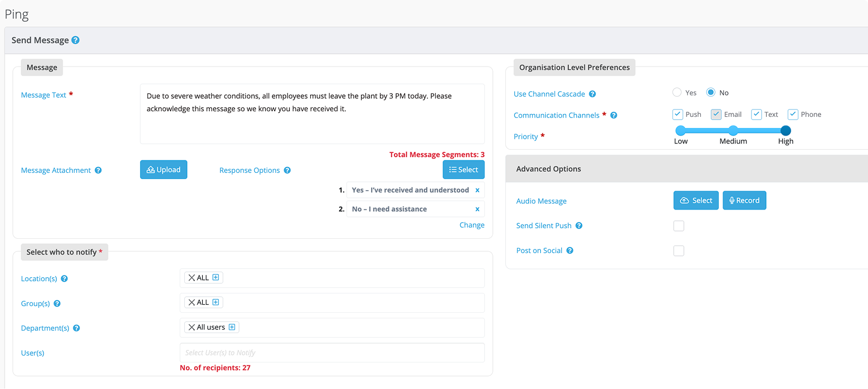Click help icon beside Post on Social
The image size is (868, 389).
(x=570, y=250)
